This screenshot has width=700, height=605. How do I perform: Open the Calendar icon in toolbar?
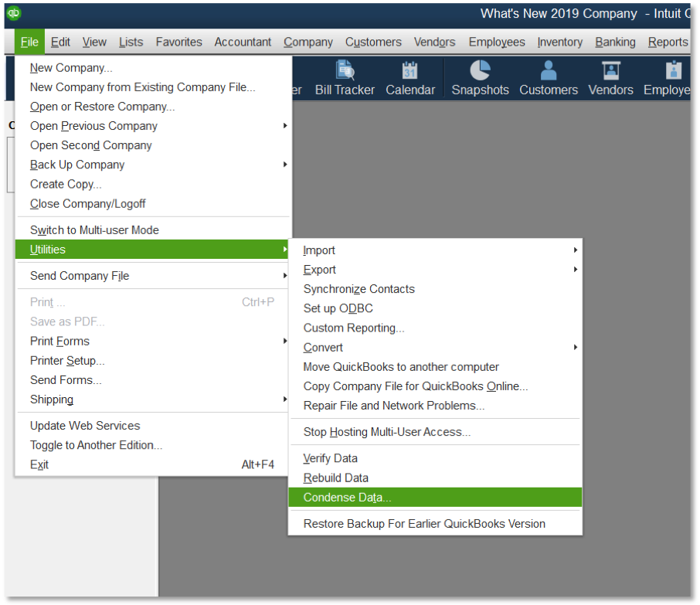pos(409,79)
